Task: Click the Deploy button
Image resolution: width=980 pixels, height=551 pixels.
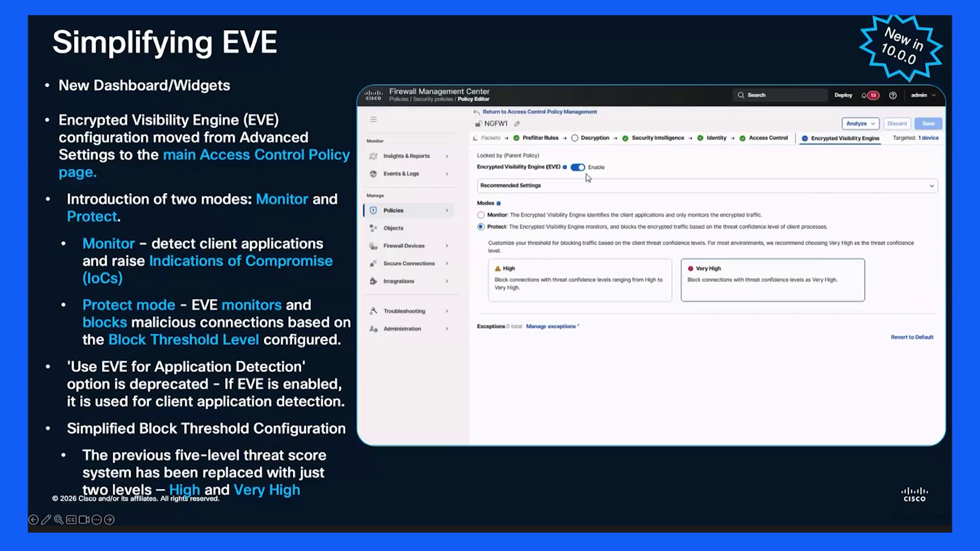Action: pos(843,95)
